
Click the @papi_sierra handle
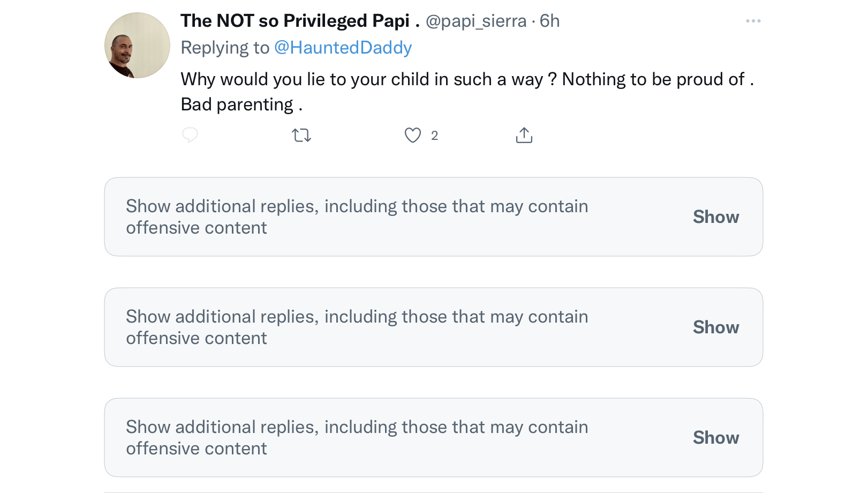point(476,21)
